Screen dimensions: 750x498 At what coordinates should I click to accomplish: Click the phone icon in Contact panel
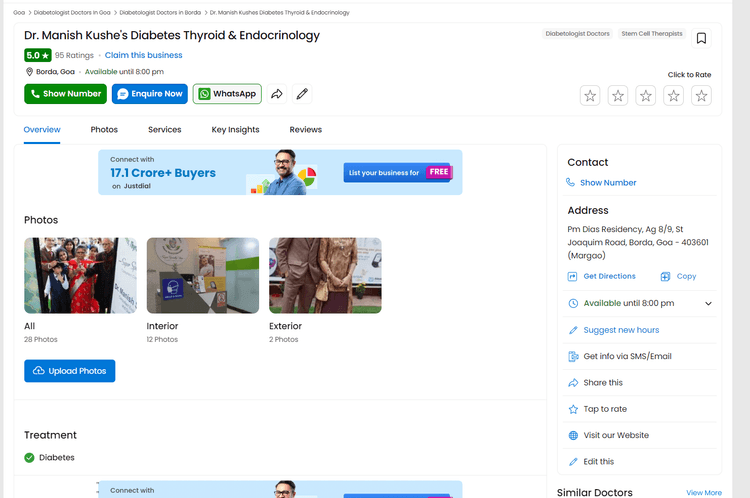tap(570, 182)
